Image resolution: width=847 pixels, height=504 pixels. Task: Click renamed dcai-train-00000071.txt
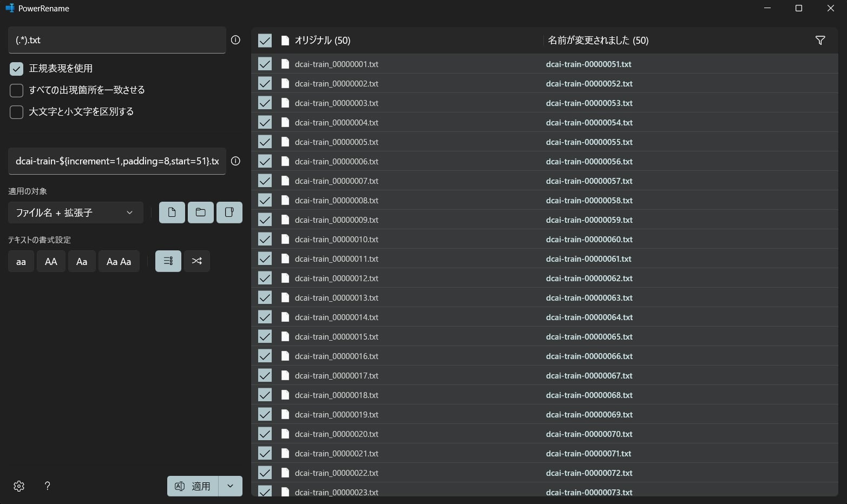point(589,453)
